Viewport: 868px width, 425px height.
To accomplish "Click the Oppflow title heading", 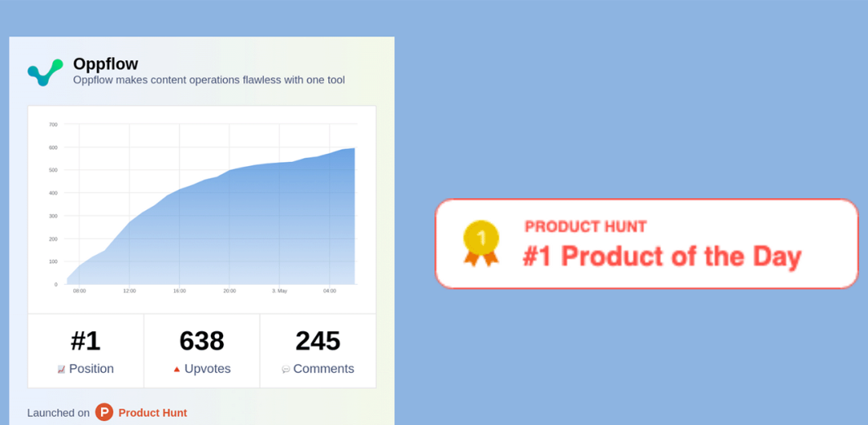I will (106, 64).
